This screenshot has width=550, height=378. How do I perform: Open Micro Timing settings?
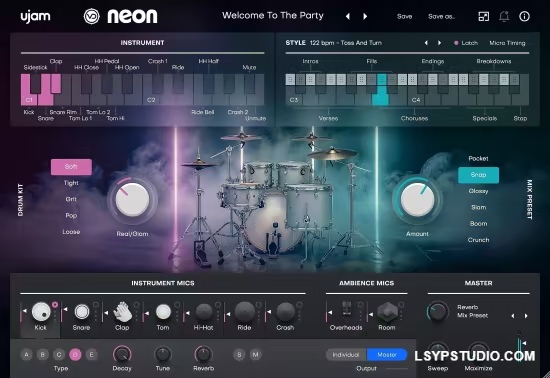click(507, 43)
